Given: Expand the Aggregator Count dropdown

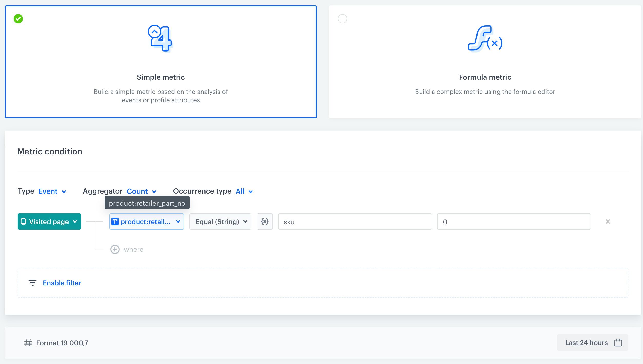Looking at the screenshot, I should (141, 191).
